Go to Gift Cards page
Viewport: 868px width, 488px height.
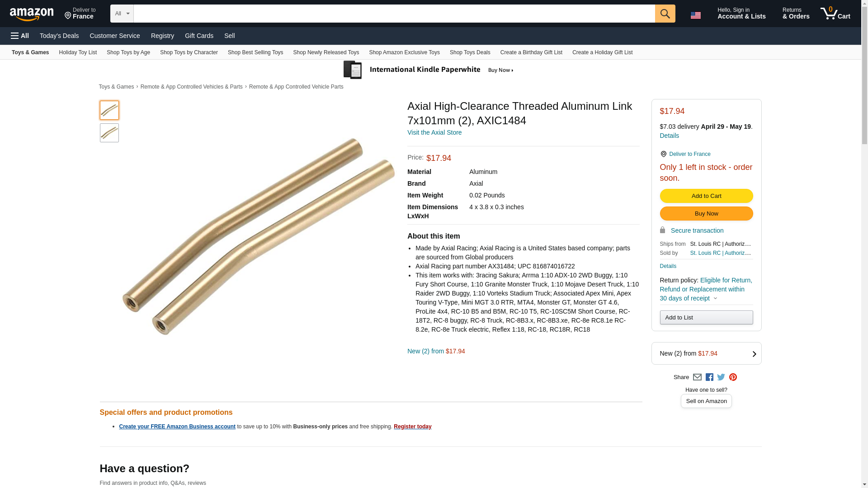click(x=199, y=36)
